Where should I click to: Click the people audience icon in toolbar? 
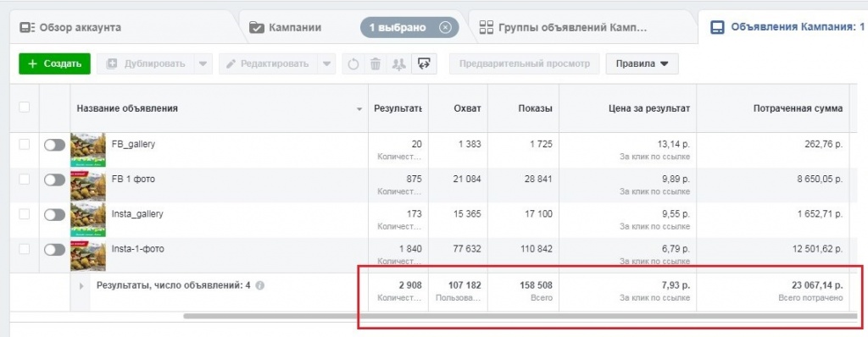tap(398, 64)
